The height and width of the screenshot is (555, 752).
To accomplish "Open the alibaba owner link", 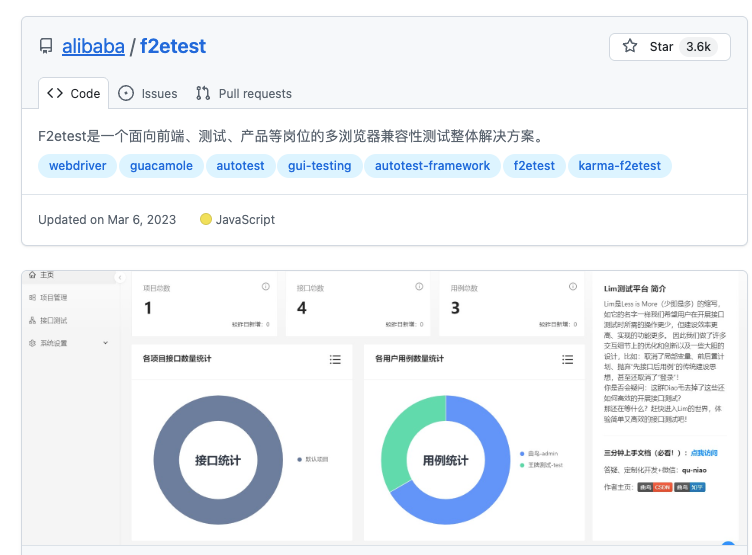I will (93, 47).
